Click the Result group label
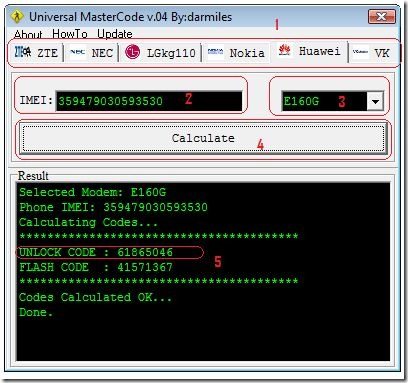The width and height of the screenshot is (408, 383). [x=33, y=176]
